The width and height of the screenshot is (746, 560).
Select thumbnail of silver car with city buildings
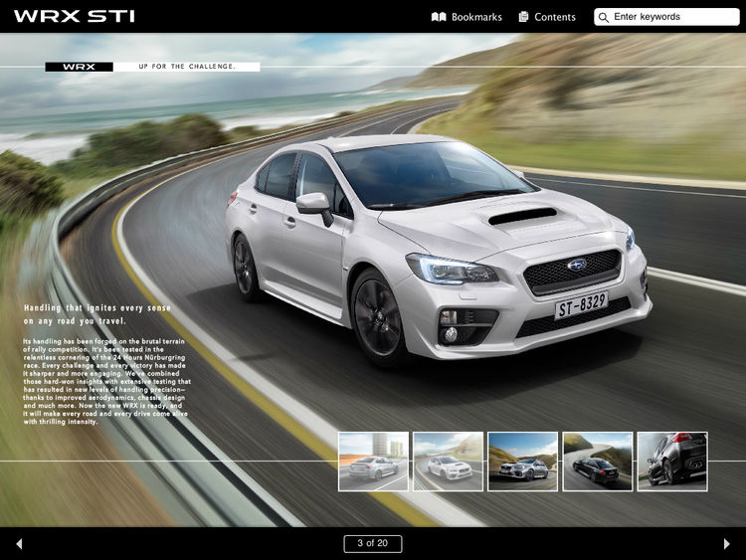[x=373, y=462]
